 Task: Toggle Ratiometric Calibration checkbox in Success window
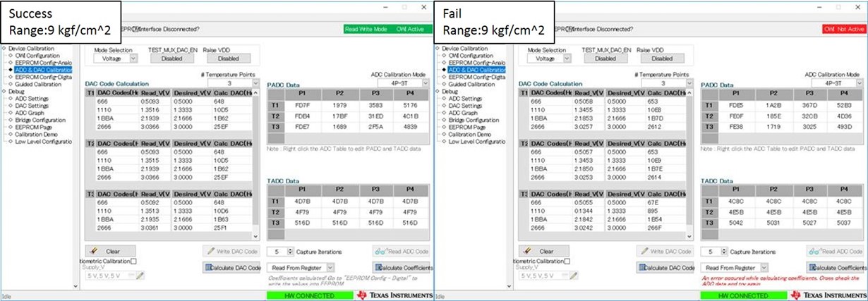[x=133, y=261]
